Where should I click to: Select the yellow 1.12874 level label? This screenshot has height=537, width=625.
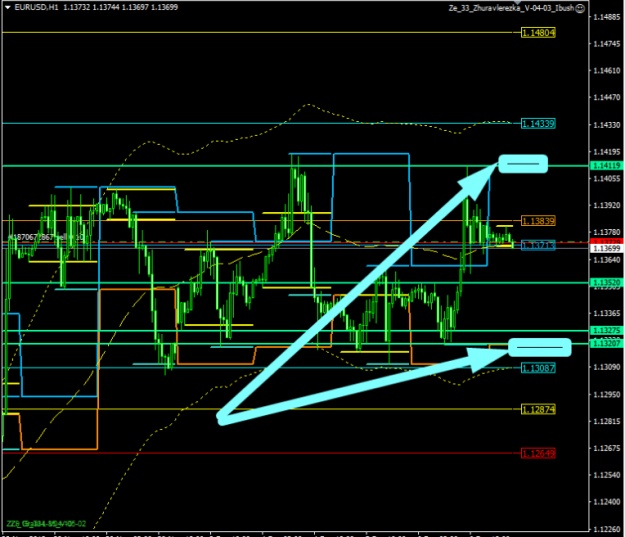539,409
